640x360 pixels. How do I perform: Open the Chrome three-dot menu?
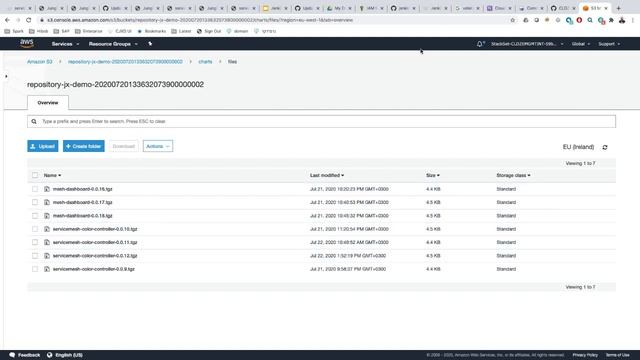[633, 20]
